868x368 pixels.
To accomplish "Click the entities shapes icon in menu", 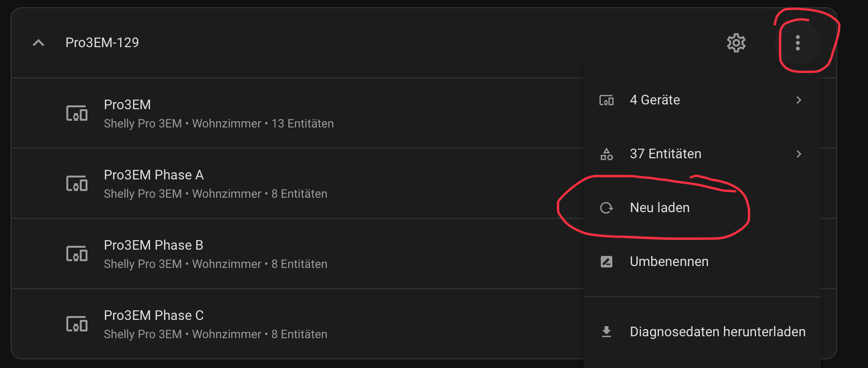I will [607, 154].
